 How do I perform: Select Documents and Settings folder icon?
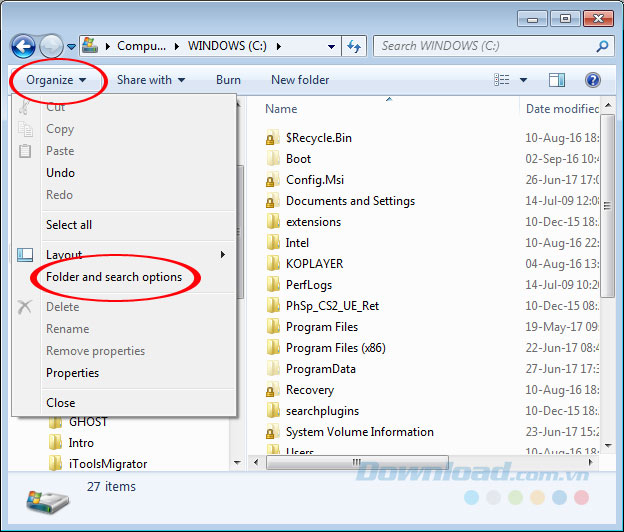point(273,201)
